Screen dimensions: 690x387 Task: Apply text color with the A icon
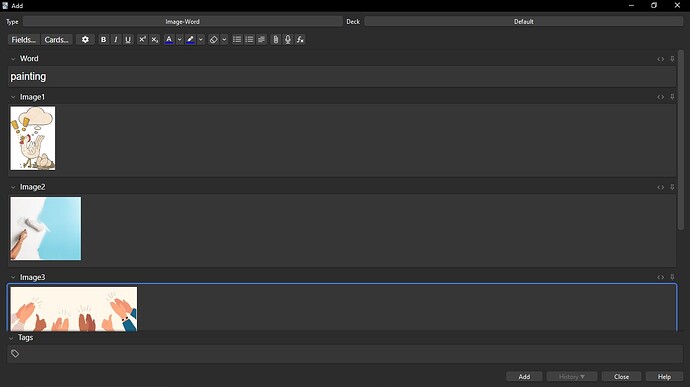coord(169,40)
